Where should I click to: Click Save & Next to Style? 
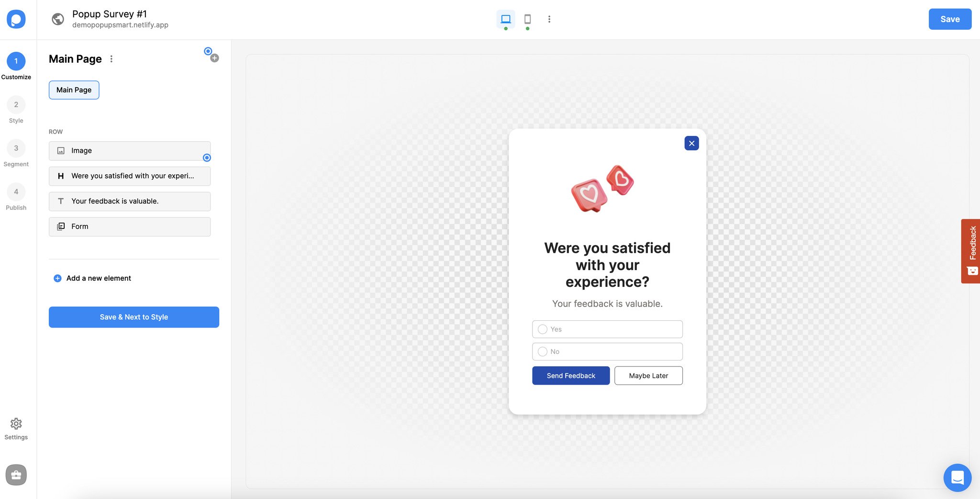click(x=134, y=317)
